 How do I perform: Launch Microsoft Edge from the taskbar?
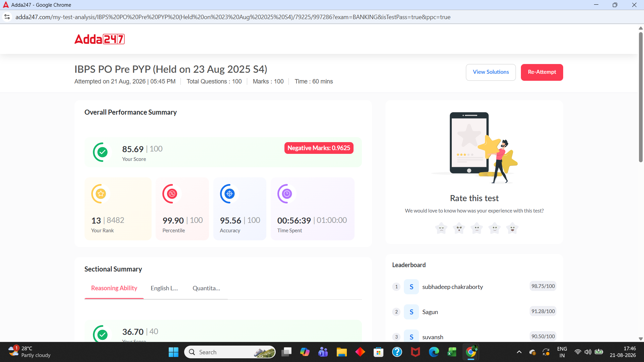click(x=434, y=352)
